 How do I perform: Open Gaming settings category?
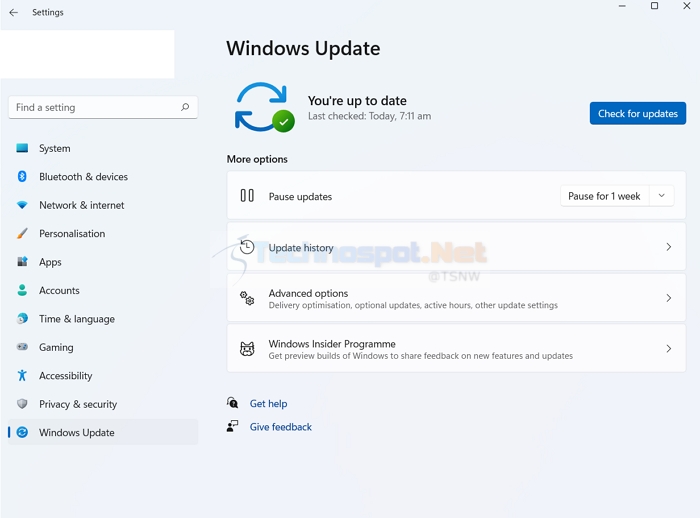103,347
